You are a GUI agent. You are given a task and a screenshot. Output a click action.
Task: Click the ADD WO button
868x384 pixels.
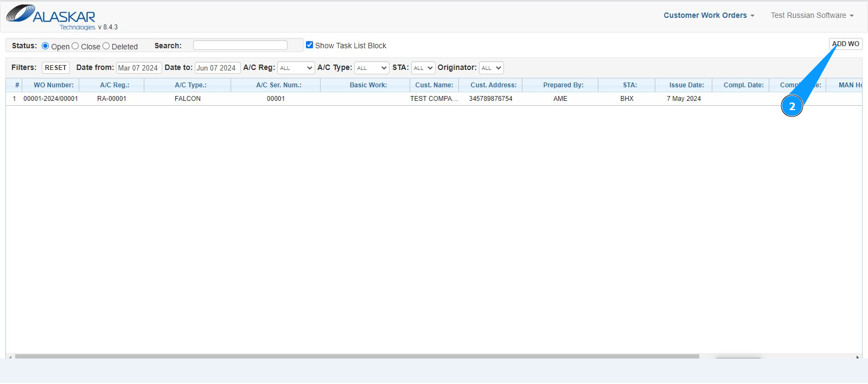(845, 44)
